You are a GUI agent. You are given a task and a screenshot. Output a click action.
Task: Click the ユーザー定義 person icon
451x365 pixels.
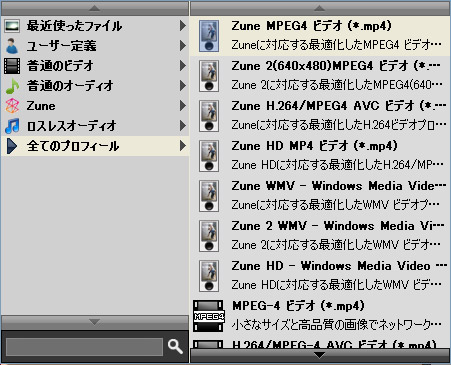[x=12, y=46]
